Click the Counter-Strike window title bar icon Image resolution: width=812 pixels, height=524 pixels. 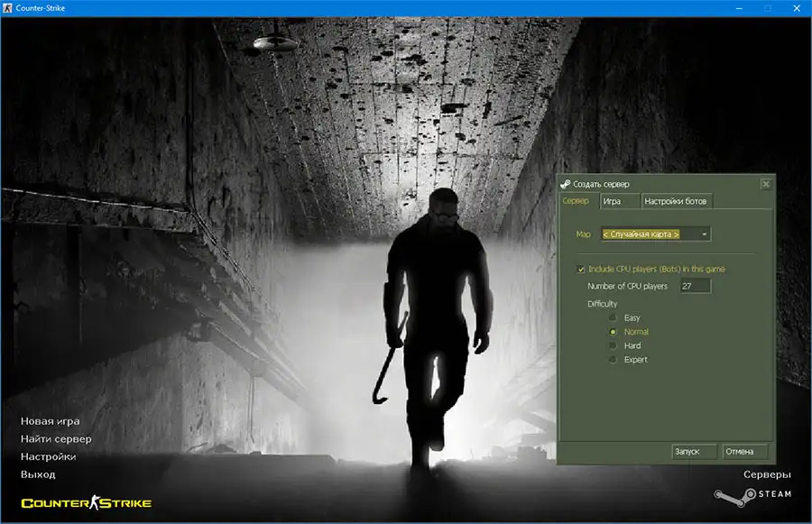click(x=8, y=8)
